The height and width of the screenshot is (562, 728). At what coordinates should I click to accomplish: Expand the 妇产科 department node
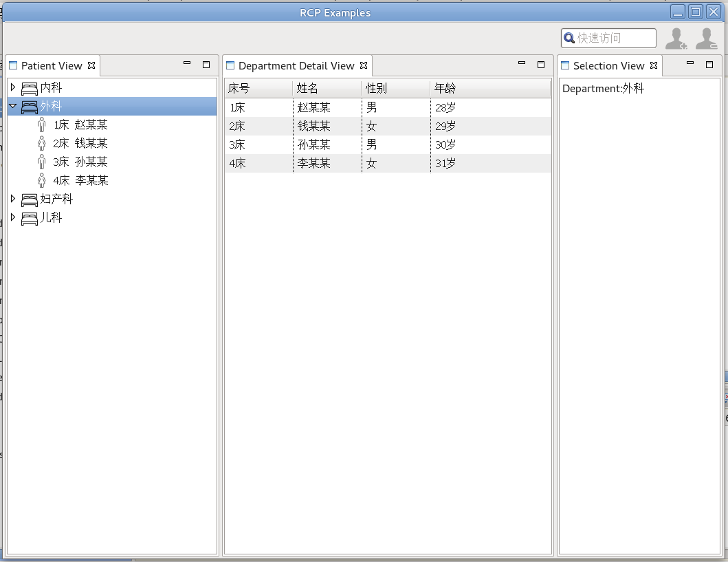(x=13, y=198)
